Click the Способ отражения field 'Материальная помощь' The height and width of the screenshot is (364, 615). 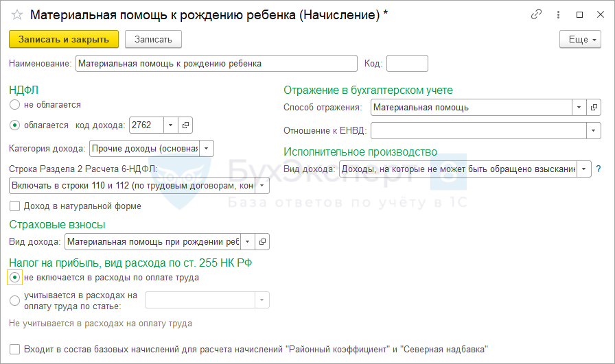(471, 108)
